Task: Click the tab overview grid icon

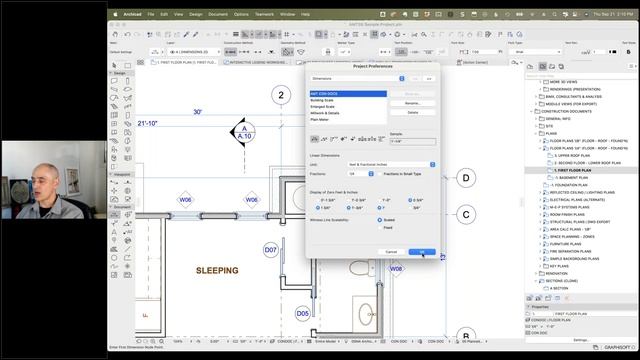Action: 140,62
